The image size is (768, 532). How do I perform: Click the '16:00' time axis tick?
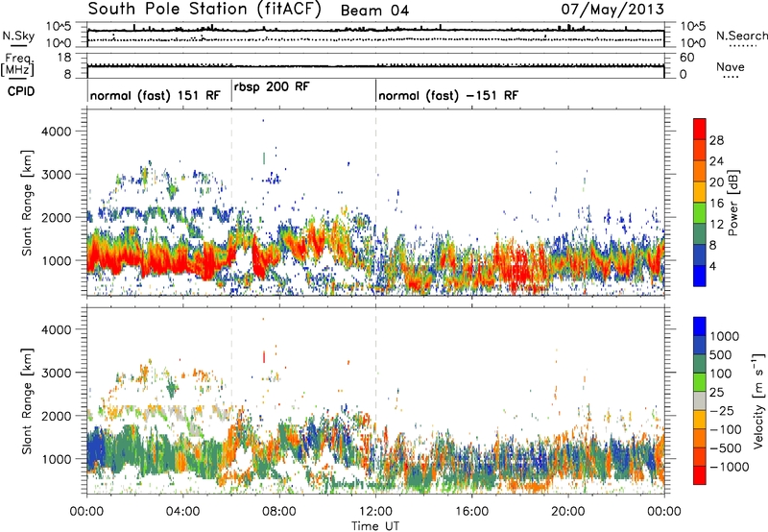coord(471,512)
